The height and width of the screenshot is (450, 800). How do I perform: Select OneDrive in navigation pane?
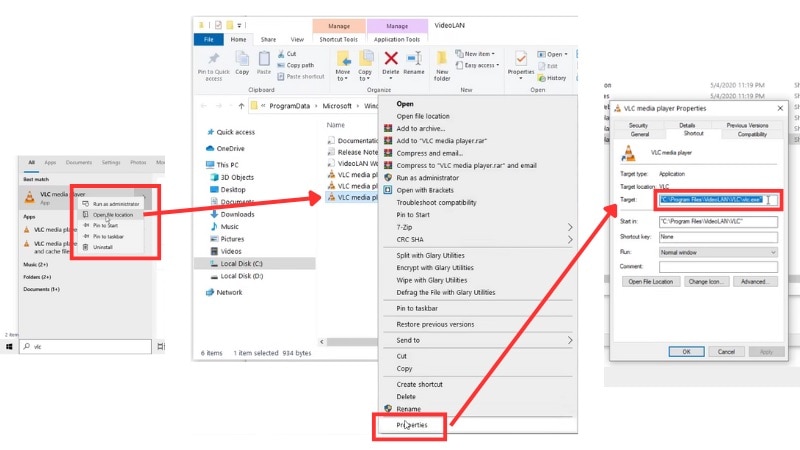point(225,148)
